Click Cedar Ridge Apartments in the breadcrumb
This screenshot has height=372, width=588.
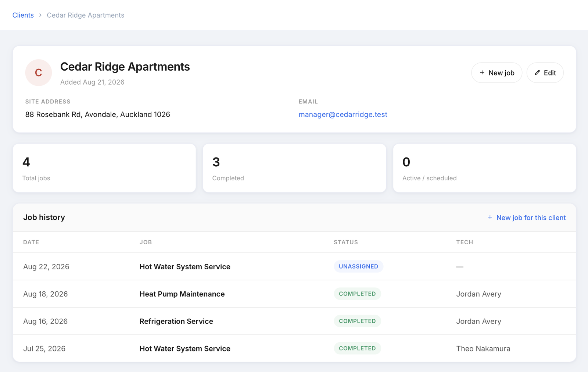click(86, 15)
